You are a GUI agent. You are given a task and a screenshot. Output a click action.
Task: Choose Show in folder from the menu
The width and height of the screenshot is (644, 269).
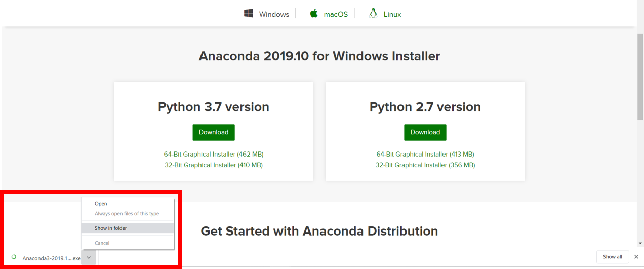point(128,228)
